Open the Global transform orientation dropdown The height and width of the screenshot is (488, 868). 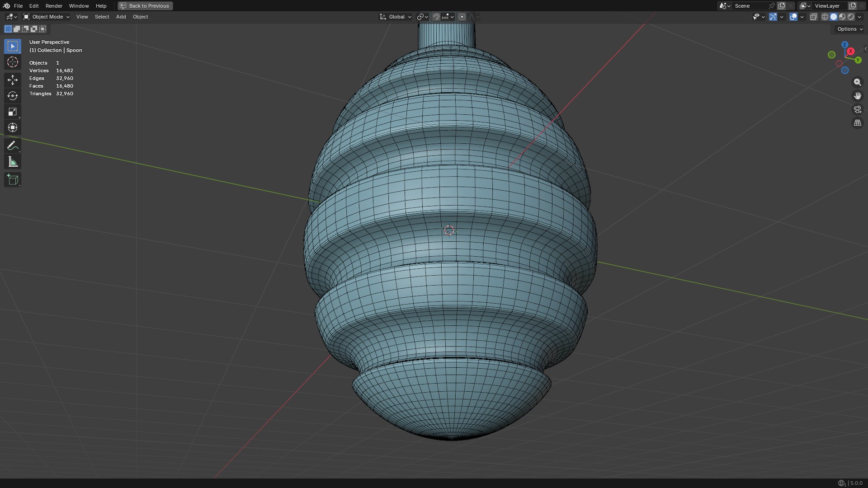pyautogui.click(x=395, y=17)
